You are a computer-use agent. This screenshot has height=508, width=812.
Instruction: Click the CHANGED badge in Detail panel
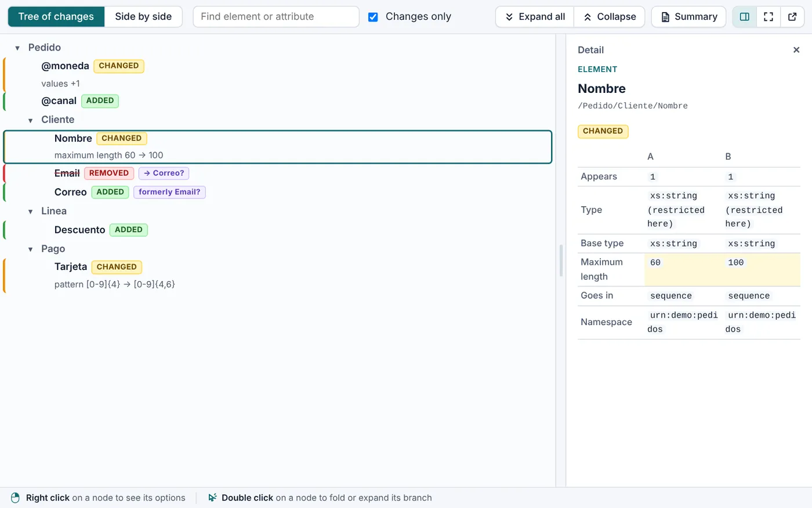[603, 131]
